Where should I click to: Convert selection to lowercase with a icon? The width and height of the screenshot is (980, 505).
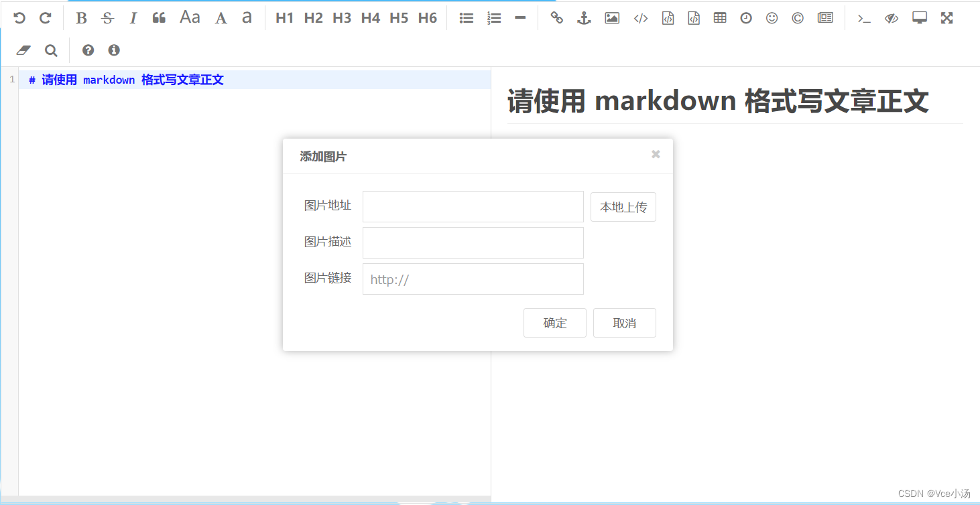[x=247, y=18]
